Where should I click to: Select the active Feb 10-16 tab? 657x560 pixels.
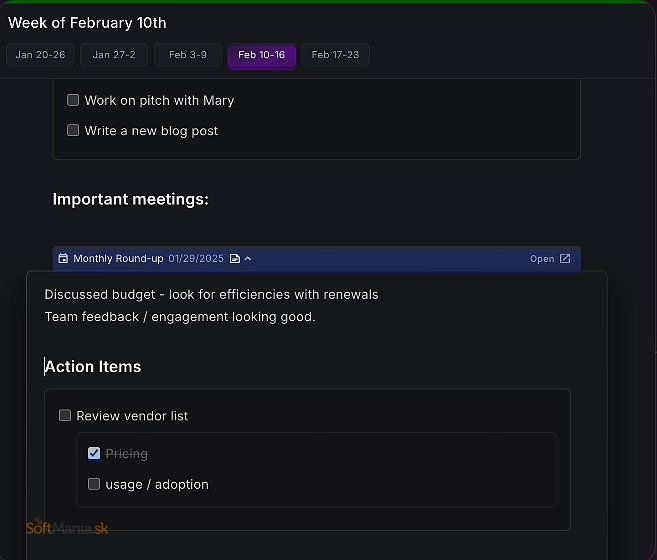(x=261, y=55)
